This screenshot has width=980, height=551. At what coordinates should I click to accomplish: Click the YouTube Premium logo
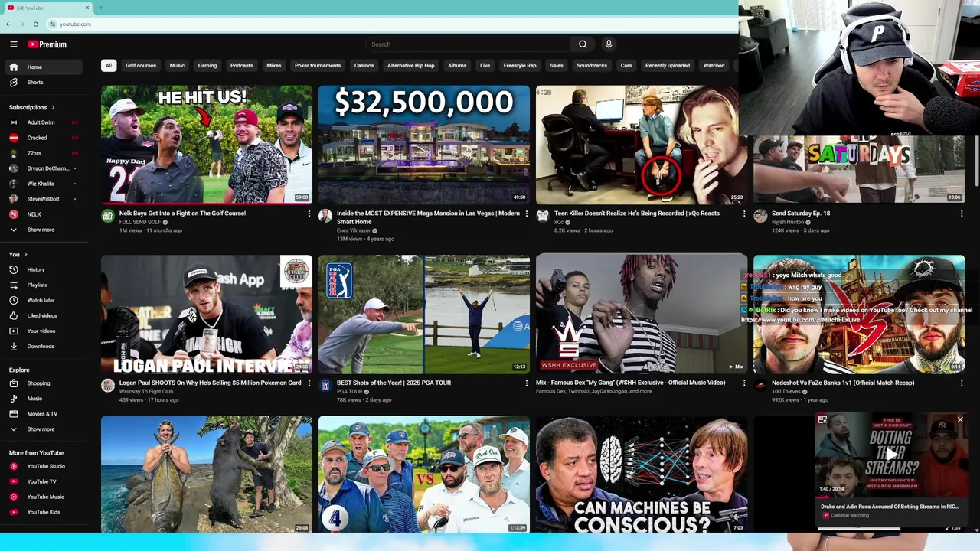tap(47, 44)
